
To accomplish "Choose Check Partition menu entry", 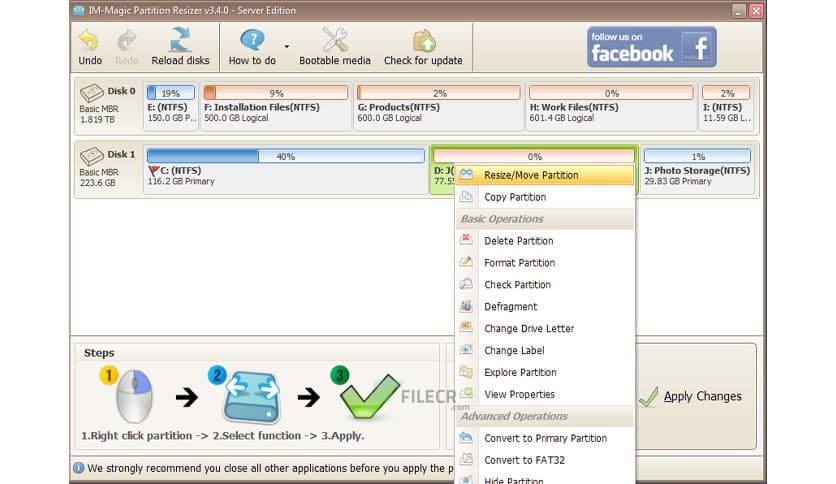I will (545, 285).
